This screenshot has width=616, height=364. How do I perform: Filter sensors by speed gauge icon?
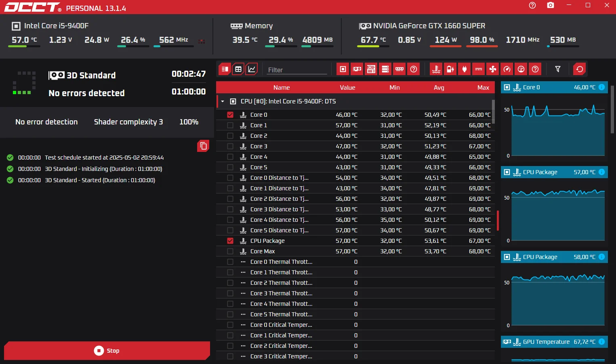pos(507,69)
